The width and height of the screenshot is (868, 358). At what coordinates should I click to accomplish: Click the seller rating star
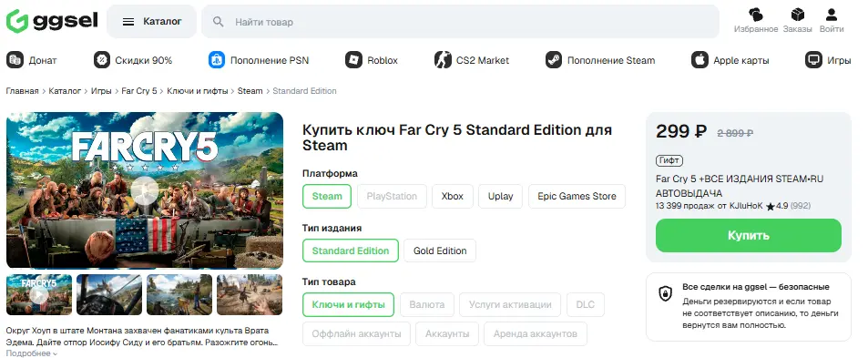click(x=771, y=207)
